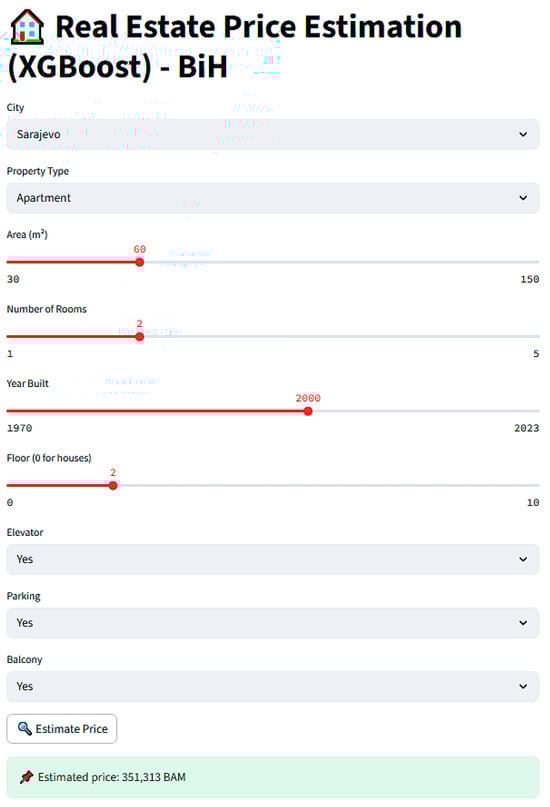Image resolution: width=550 pixels, height=807 pixels.
Task: Open the Elevator Yes/No dropdown
Action: 273,559
